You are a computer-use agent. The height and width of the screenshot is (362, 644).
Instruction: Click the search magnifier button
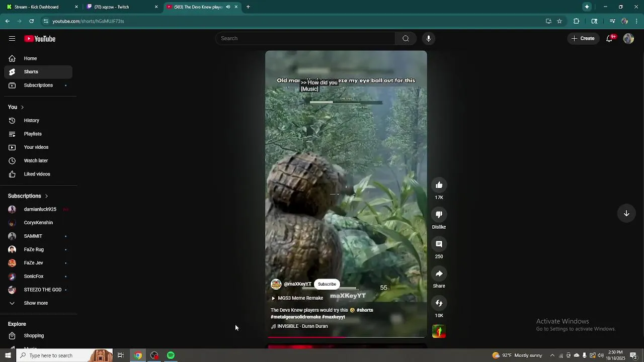[406, 39]
